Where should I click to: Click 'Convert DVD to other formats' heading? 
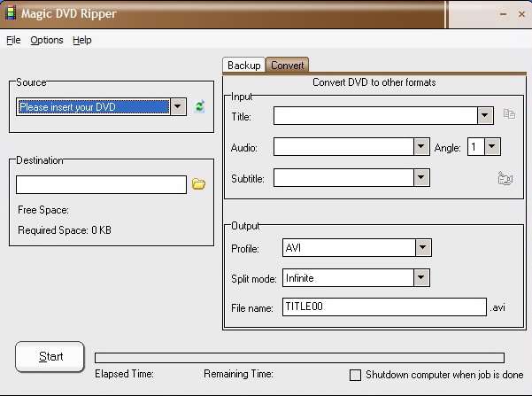pos(374,82)
